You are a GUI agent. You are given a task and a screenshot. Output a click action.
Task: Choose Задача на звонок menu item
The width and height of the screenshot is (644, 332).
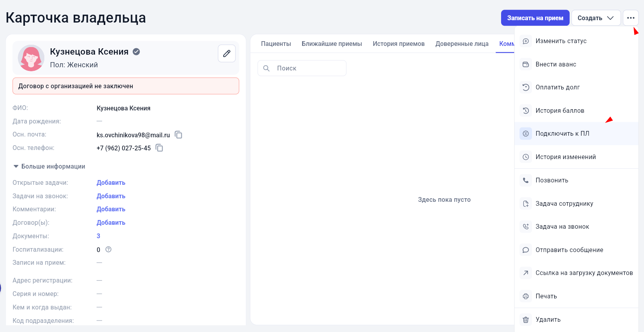pyautogui.click(x=576, y=227)
